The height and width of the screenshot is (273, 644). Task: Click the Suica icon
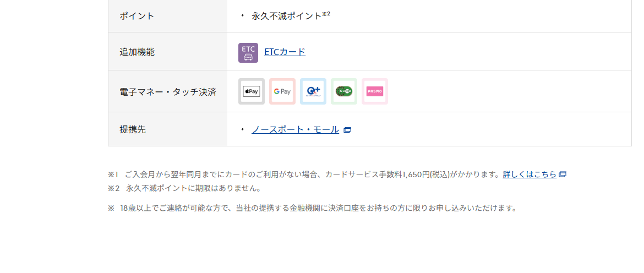click(x=344, y=91)
